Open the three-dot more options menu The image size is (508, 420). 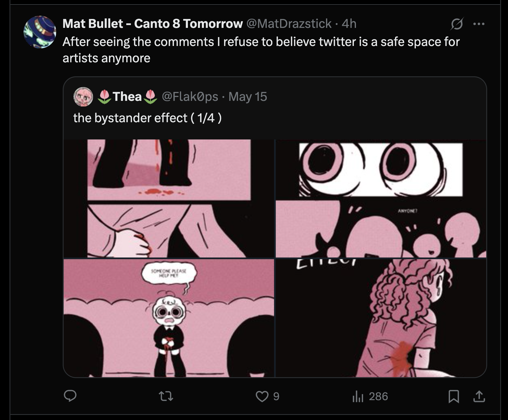[479, 24]
